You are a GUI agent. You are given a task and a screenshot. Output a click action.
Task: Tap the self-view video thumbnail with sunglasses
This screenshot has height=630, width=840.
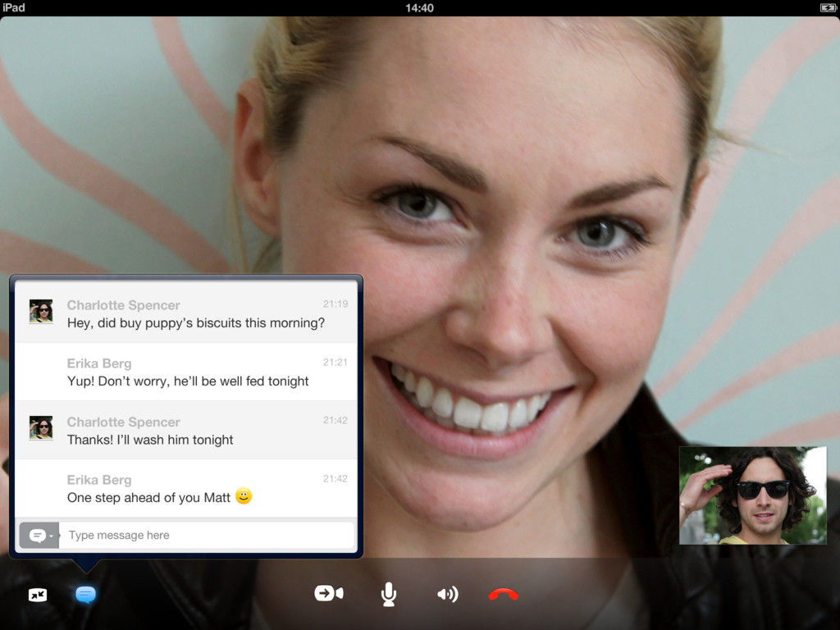click(753, 495)
